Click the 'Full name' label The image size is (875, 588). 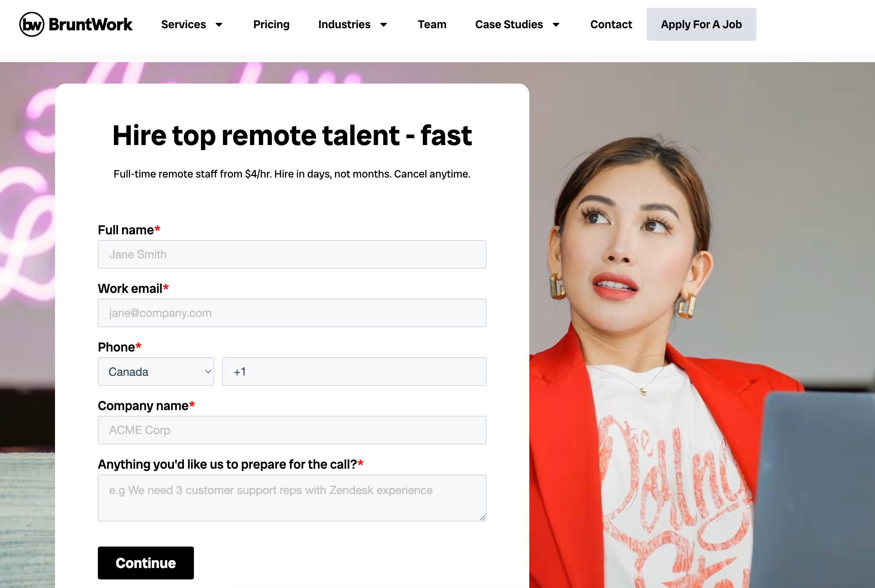point(126,230)
